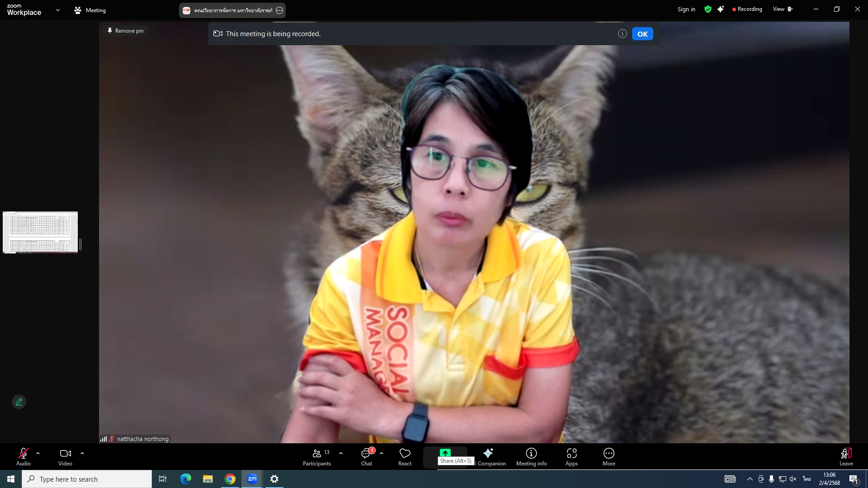Click the green Share screen icon
This screenshot has width=868, height=488.
point(445,452)
